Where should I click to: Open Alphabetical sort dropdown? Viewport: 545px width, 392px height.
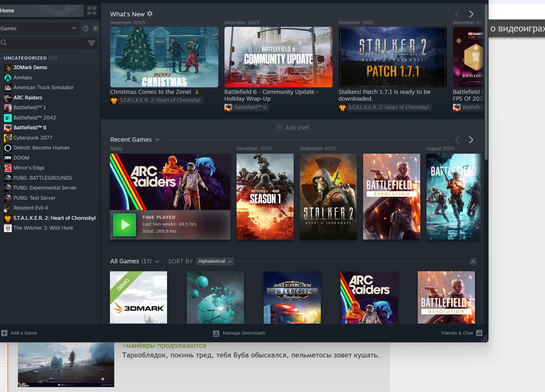tap(215, 261)
